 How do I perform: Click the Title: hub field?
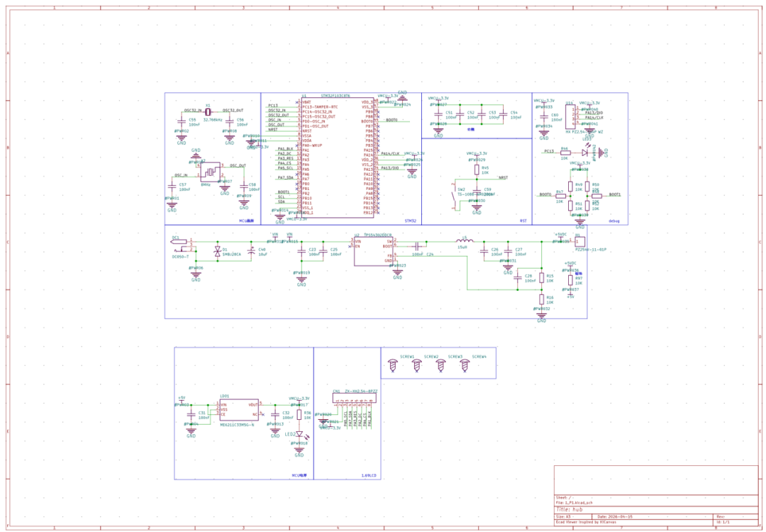[569, 509]
